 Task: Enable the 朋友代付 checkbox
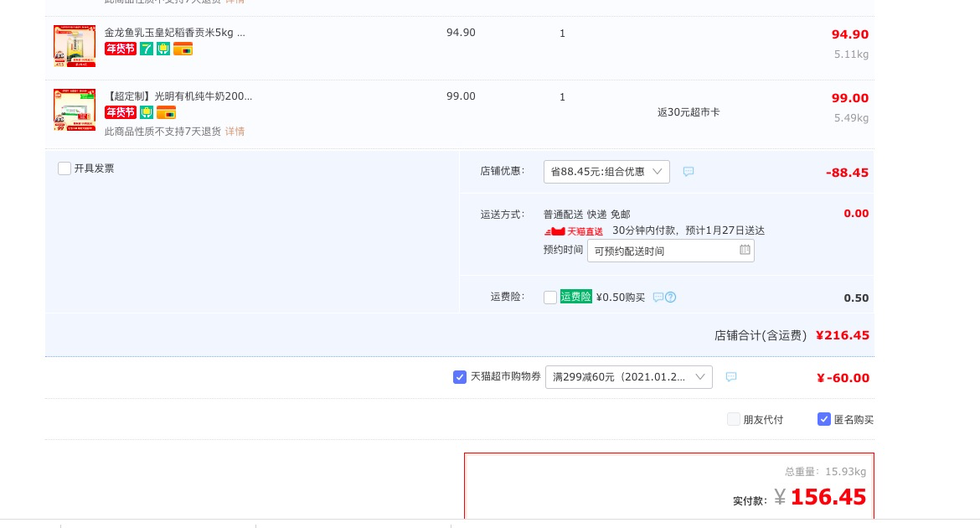click(734, 419)
